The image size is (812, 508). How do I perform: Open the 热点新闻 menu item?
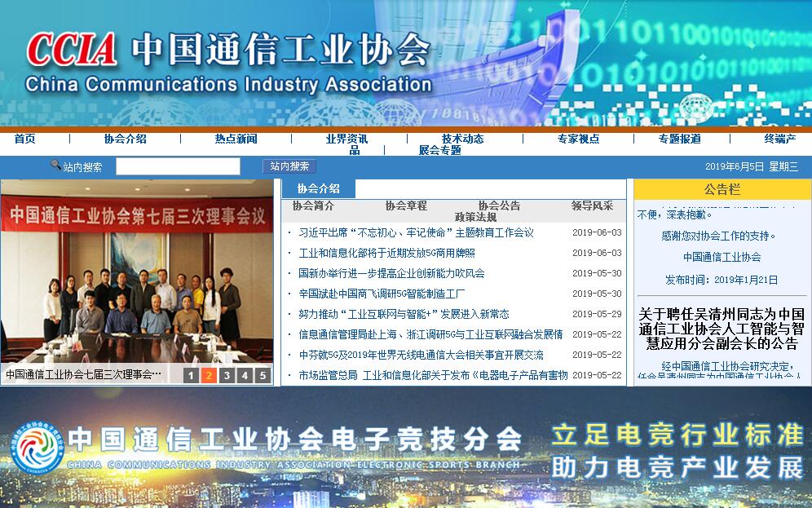point(236,139)
